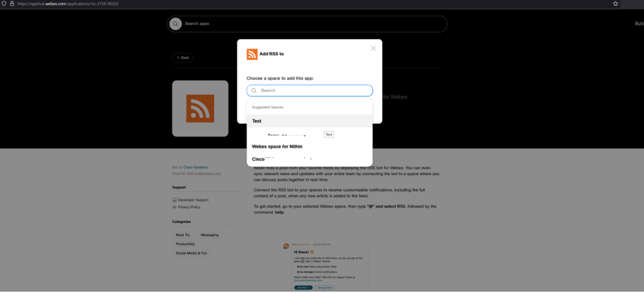
Task: Click the orange RSS icon in dialog header
Action: 252,54
